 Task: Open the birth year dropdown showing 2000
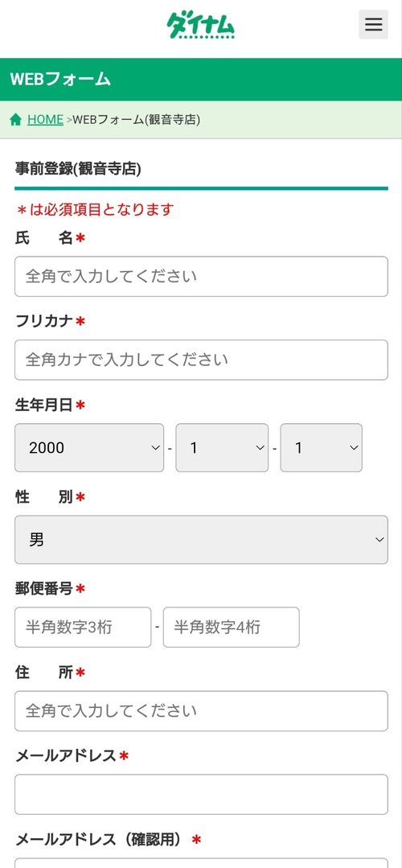pos(89,448)
